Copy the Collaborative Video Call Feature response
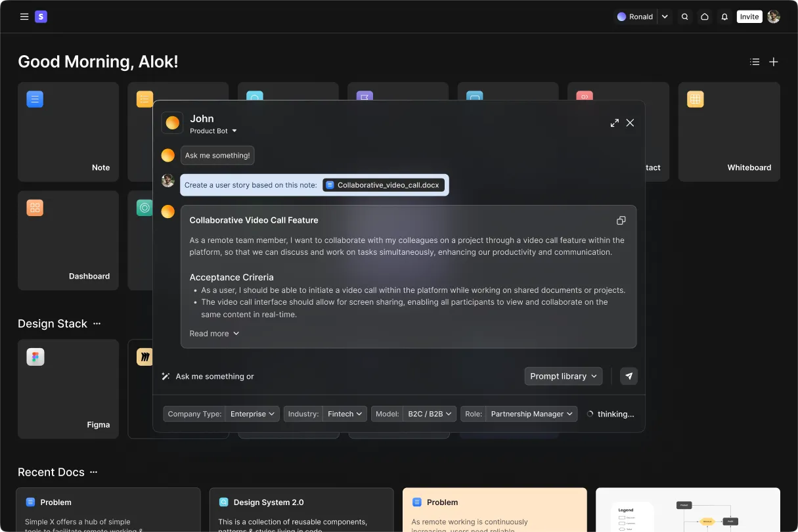 click(x=621, y=221)
